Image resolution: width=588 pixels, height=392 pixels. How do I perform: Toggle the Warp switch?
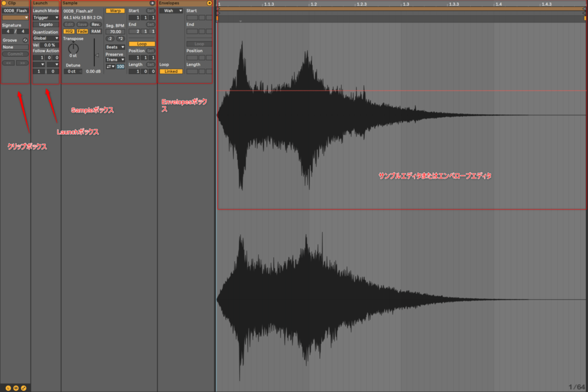coord(115,11)
